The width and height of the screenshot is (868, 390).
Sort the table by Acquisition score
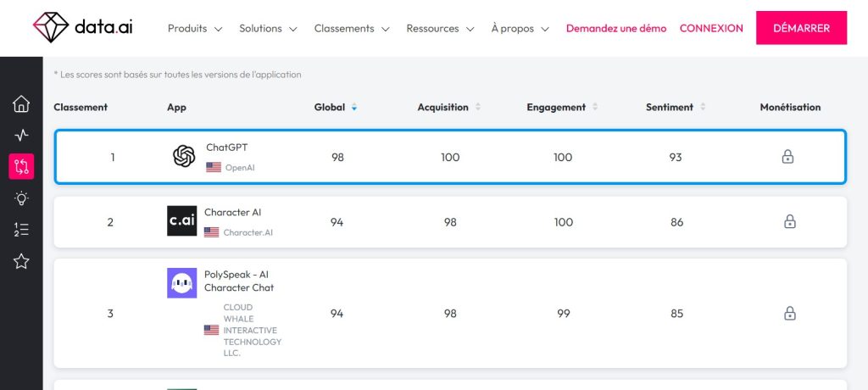click(x=449, y=108)
